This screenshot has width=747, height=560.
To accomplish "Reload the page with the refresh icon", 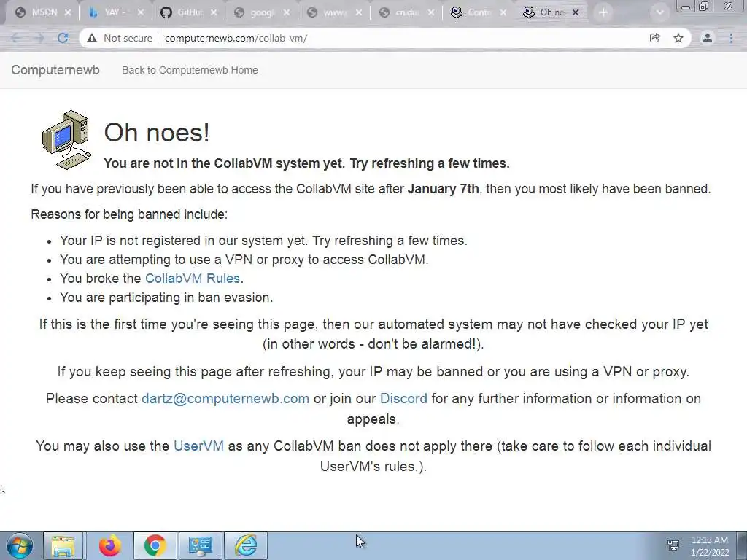I will (63, 38).
